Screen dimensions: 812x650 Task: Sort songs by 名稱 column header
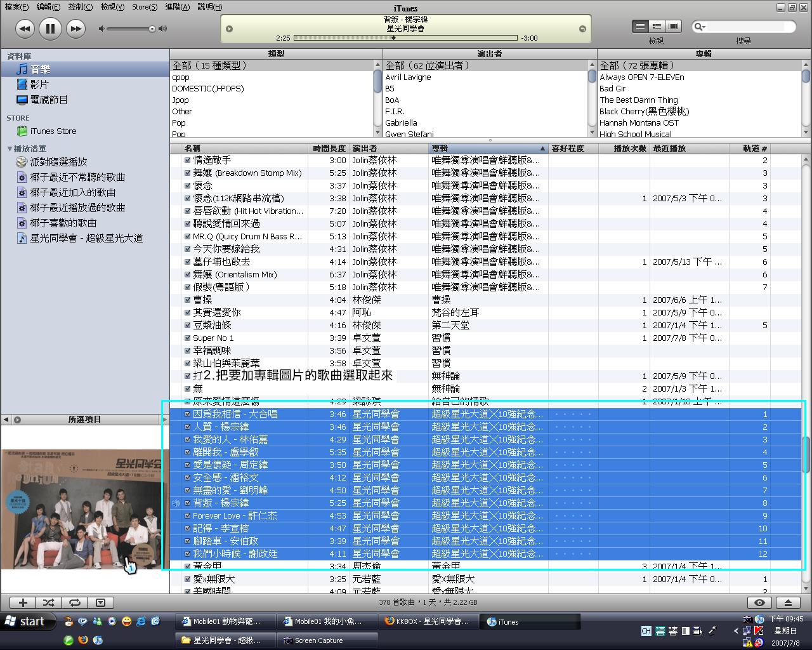[x=246, y=148]
